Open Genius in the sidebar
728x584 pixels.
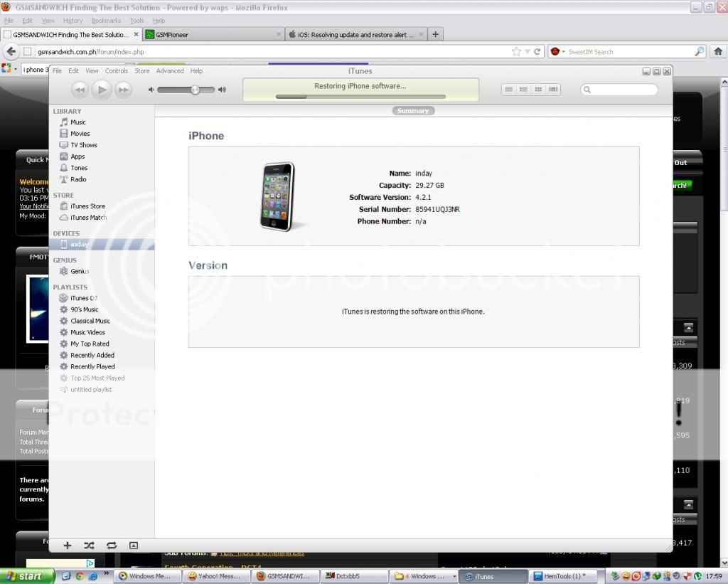pos(80,271)
